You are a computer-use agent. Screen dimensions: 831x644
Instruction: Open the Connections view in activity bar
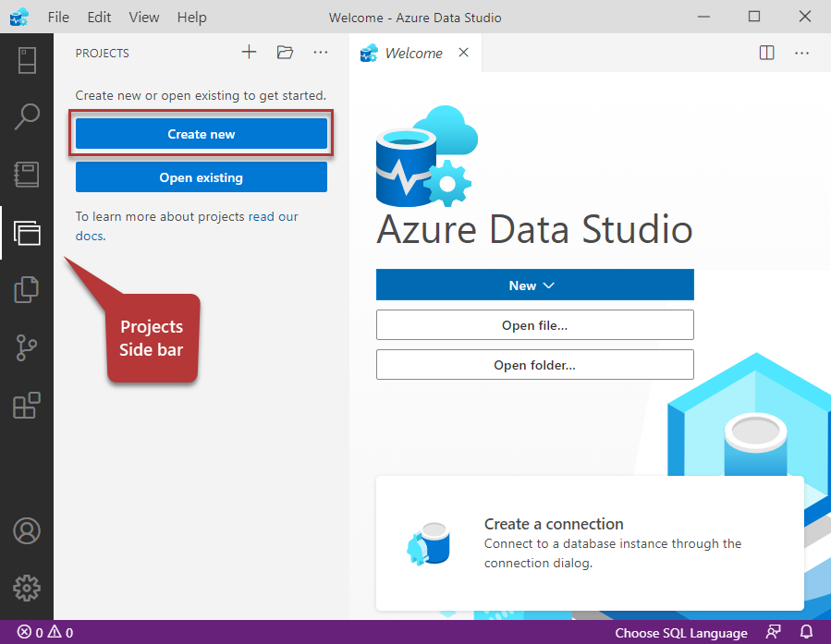[27, 60]
